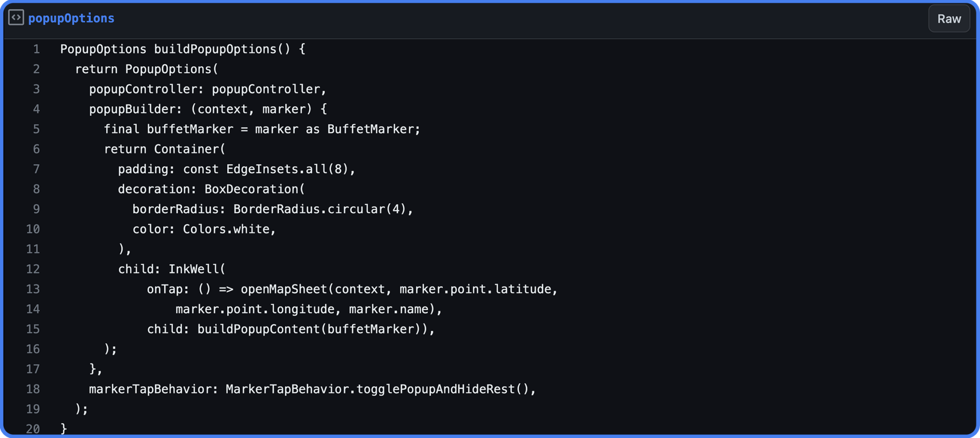Click the openMapSheet call in the code
The height and width of the screenshot is (438, 980).
pos(284,289)
